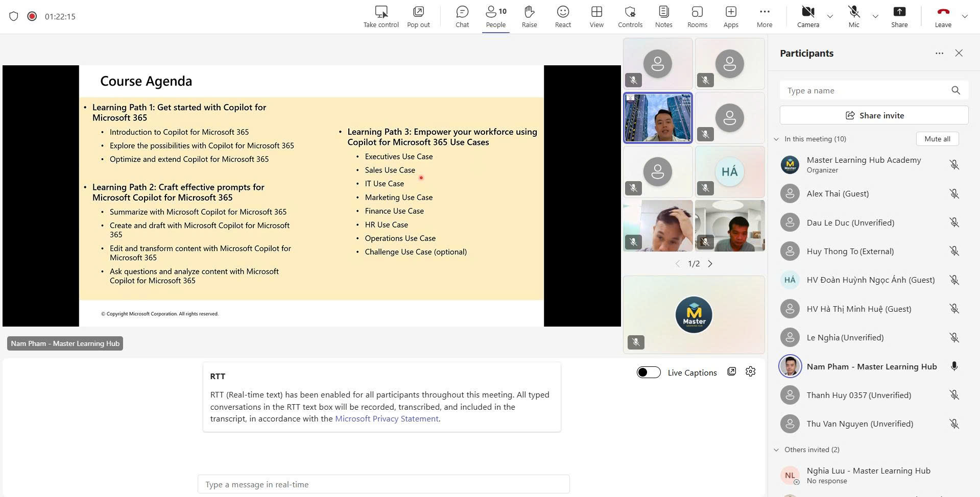The width and height of the screenshot is (980, 497).
Task: Unmute the Mic
Action: [854, 16]
